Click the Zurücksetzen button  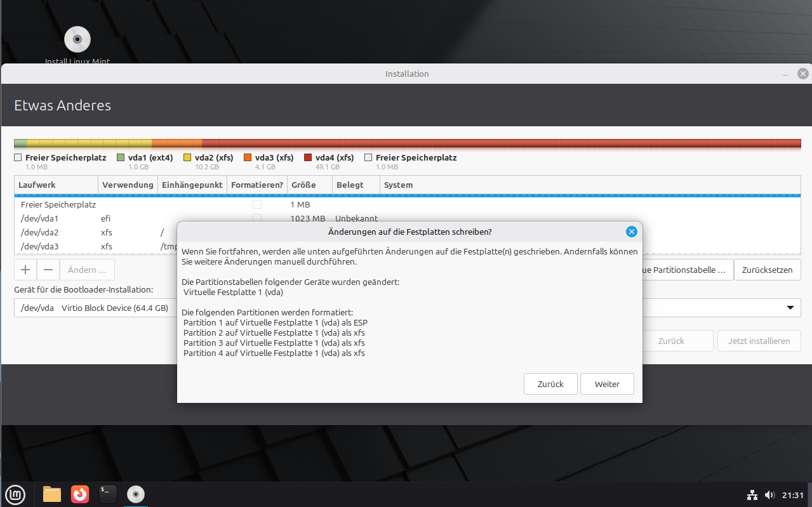[x=767, y=270]
